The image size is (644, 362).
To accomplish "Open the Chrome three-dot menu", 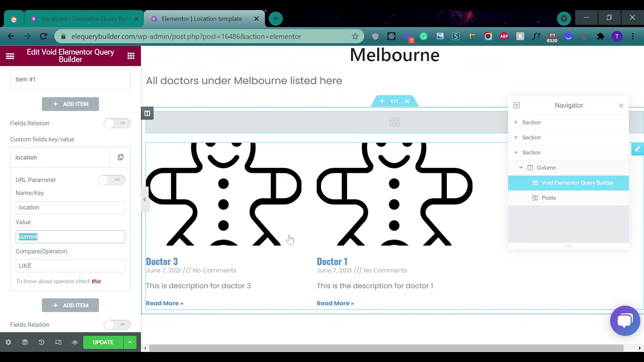I will [x=633, y=36].
